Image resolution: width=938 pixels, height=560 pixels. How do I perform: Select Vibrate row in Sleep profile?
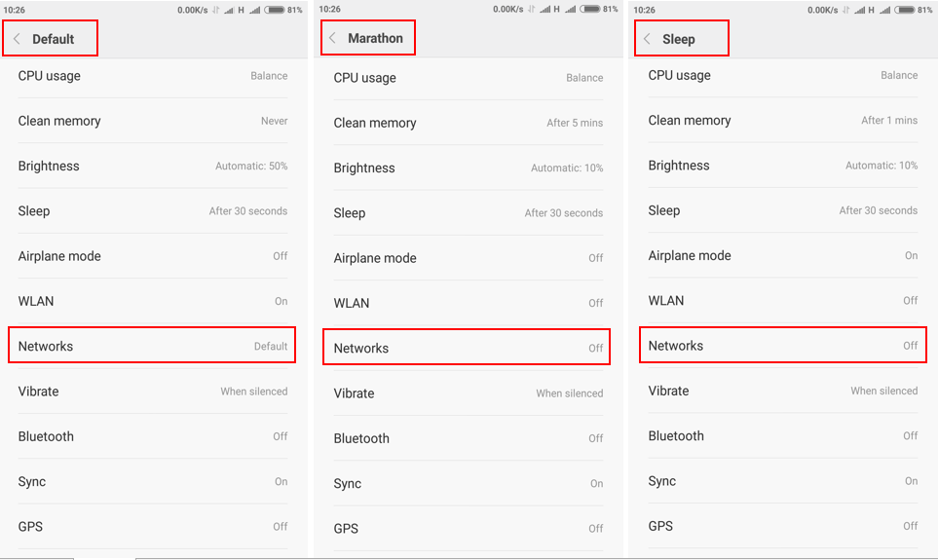point(783,392)
